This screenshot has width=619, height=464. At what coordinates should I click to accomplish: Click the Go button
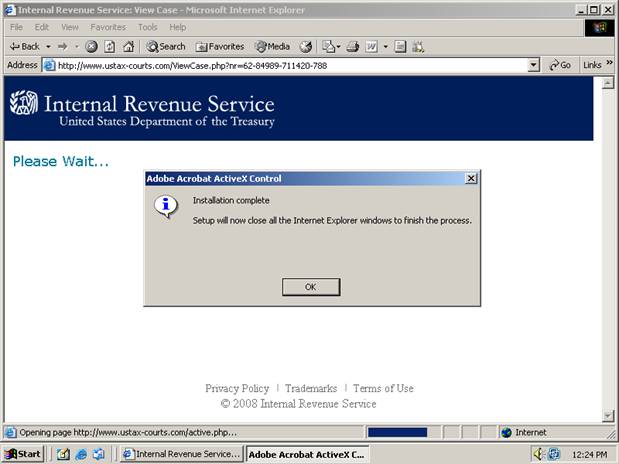560,65
